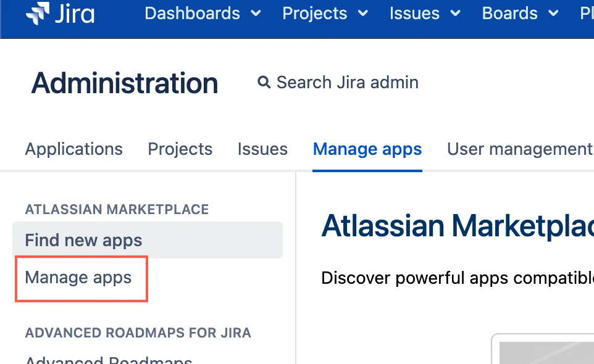Expand the Dashboards dropdown chevron
Screen dimensions: 594x364
point(256,14)
